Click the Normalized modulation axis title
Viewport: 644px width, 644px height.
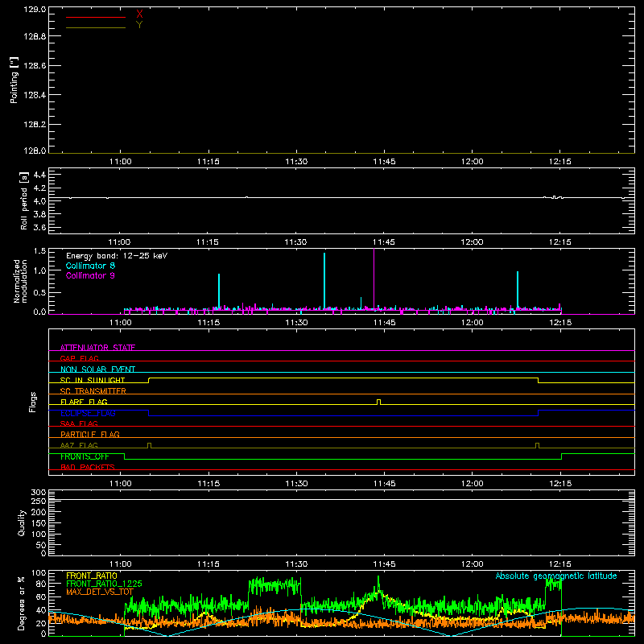coord(21,281)
